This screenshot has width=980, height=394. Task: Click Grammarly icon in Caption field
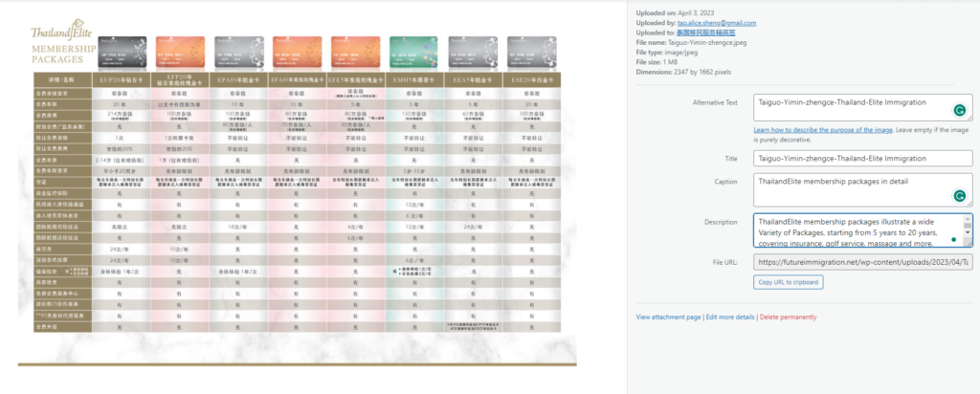pyautogui.click(x=959, y=195)
